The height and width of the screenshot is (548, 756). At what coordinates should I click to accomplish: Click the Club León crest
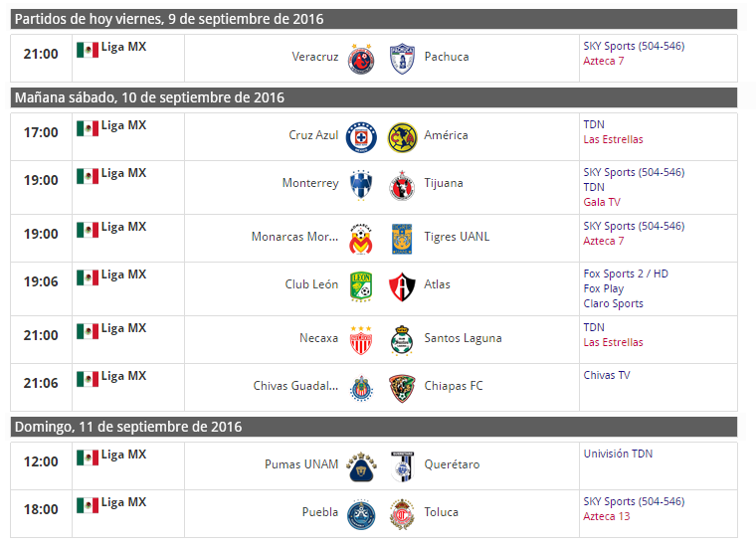point(361,286)
